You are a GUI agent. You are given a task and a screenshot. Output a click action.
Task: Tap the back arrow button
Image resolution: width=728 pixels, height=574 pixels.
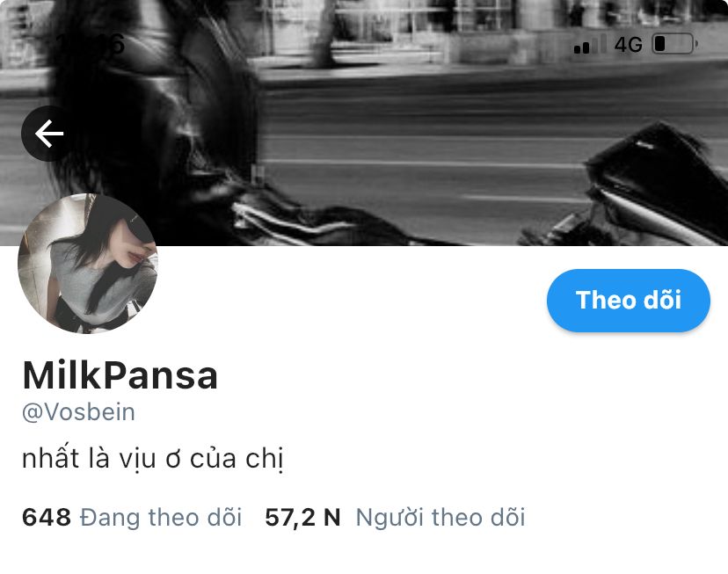click(x=48, y=134)
